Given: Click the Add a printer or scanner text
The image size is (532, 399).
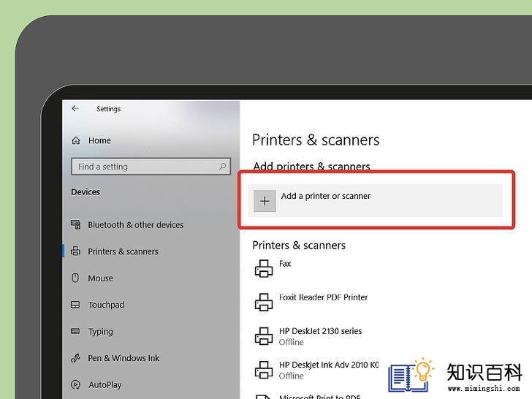Looking at the screenshot, I should [326, 196].
